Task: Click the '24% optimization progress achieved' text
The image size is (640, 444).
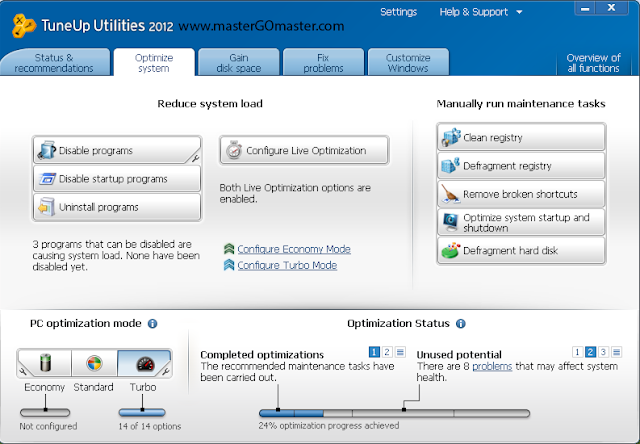Action: [x=329, y=426]
